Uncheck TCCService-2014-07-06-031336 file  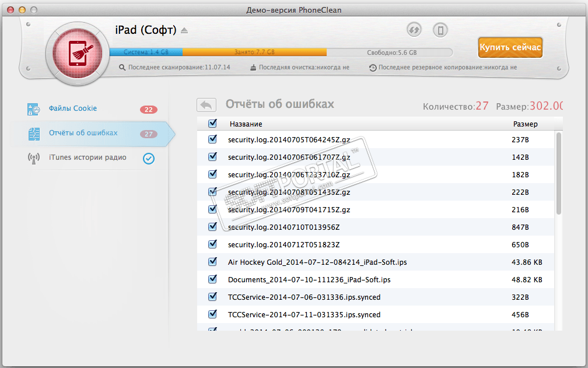(212, 296)
